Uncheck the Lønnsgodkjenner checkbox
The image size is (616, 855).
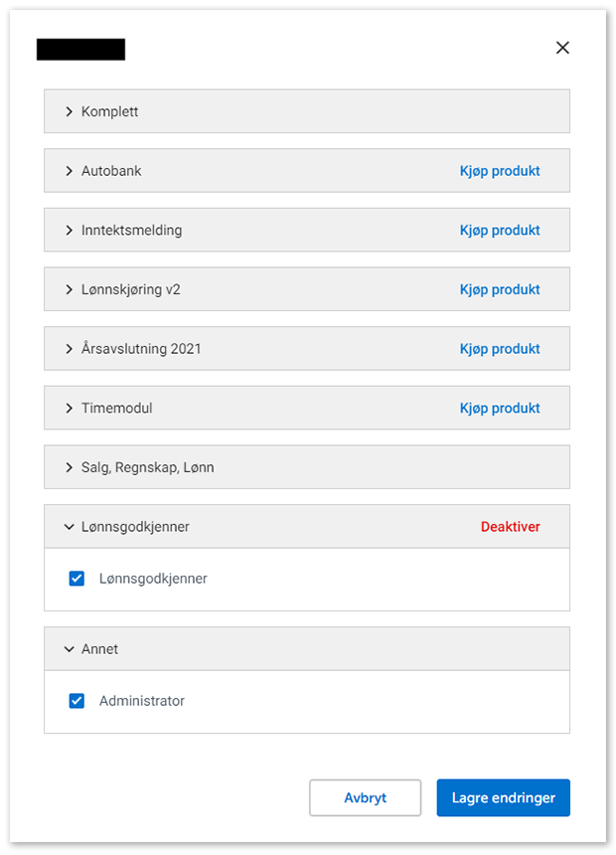tap(77, 579)
